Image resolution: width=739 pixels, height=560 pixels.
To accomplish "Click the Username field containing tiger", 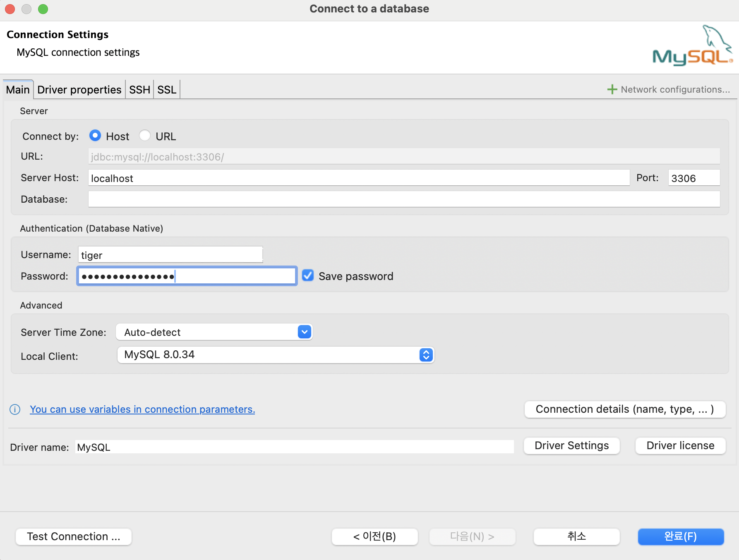I will (x=170, y=255).
